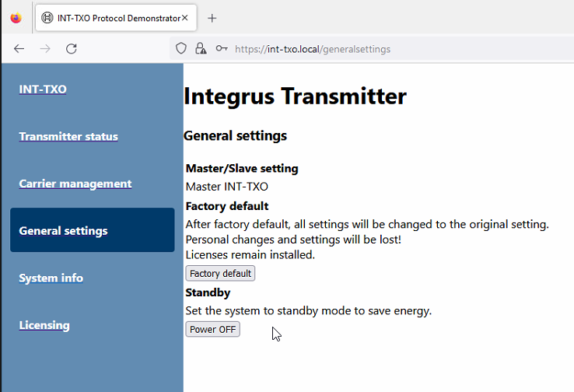Click the saved password key icon
The height and width of the screenshot is (392, 574).
click(x=222, y=48)
